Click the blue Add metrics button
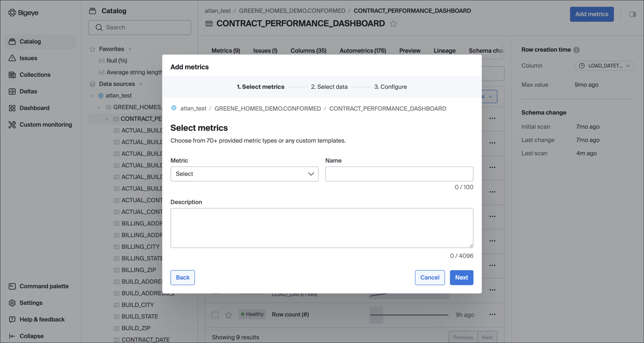 pos(592,14)
